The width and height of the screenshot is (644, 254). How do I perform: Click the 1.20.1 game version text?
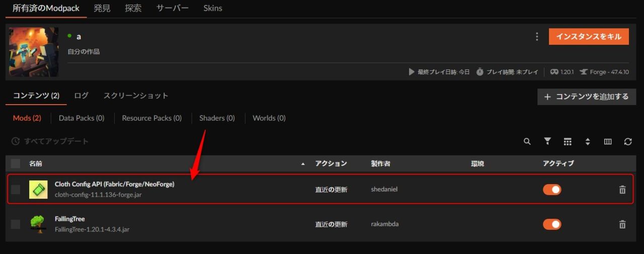tap(568, 72)
